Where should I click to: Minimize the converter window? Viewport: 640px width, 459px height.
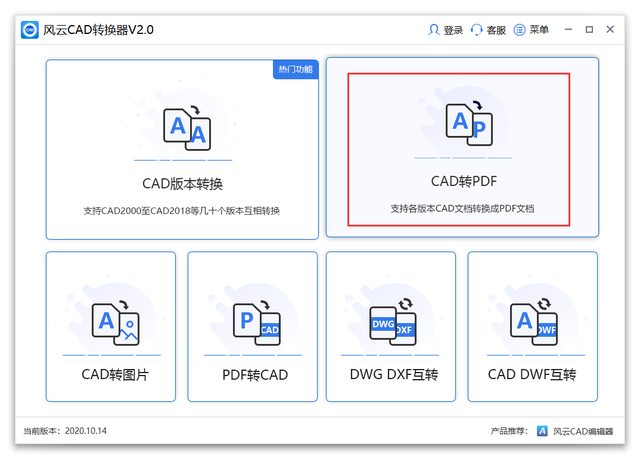[x=568, y=29]
